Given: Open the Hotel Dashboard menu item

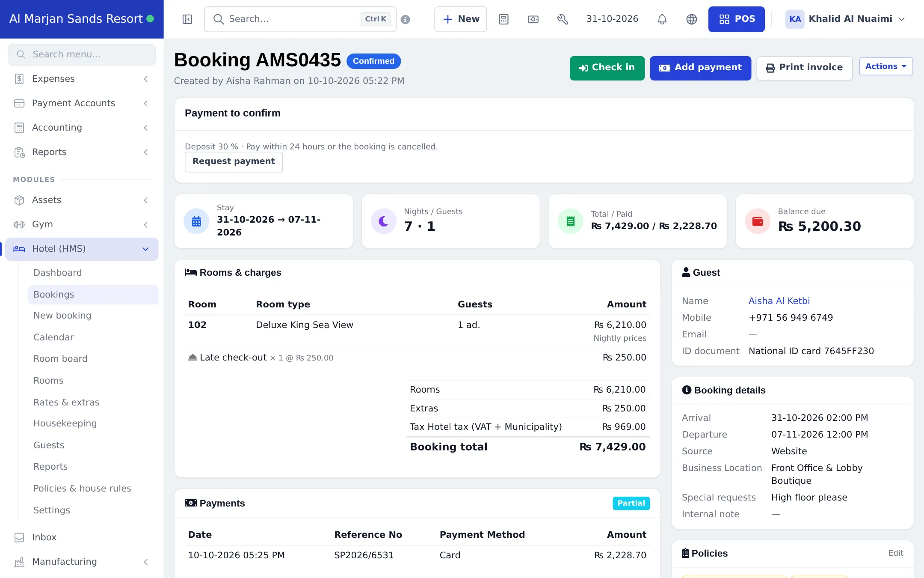Looking at the screenshot, I should 93,273.
